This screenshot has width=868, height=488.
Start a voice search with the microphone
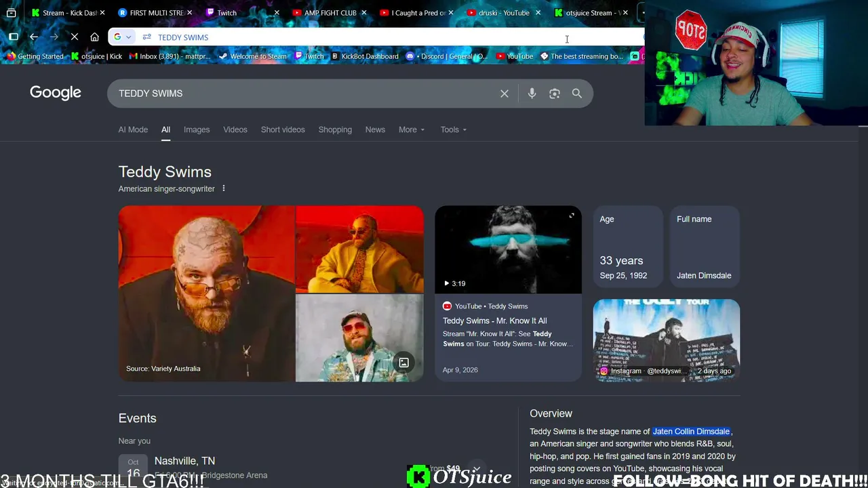point(532,94)
